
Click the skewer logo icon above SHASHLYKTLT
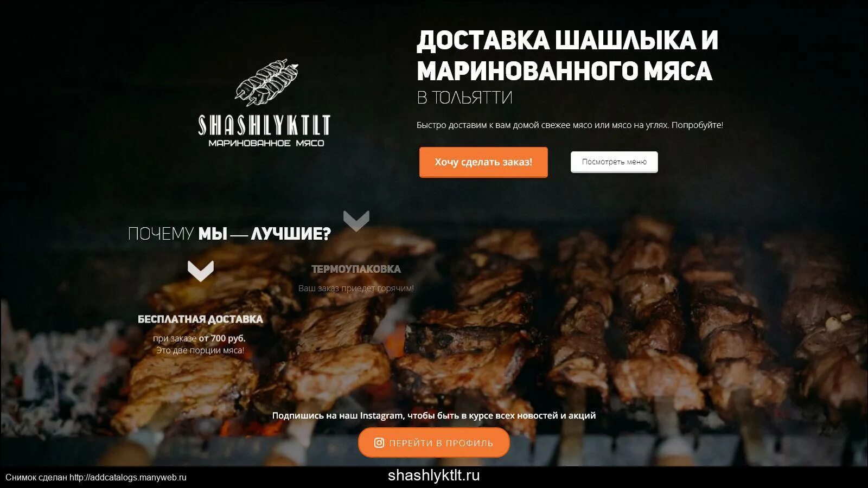(266, 83)
